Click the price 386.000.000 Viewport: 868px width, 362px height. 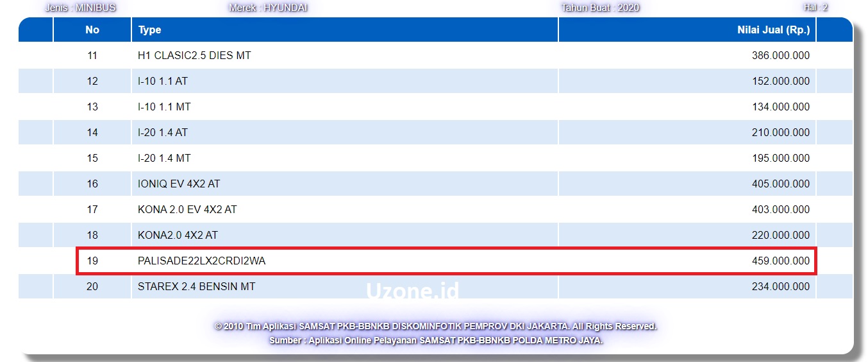[780, 56]
